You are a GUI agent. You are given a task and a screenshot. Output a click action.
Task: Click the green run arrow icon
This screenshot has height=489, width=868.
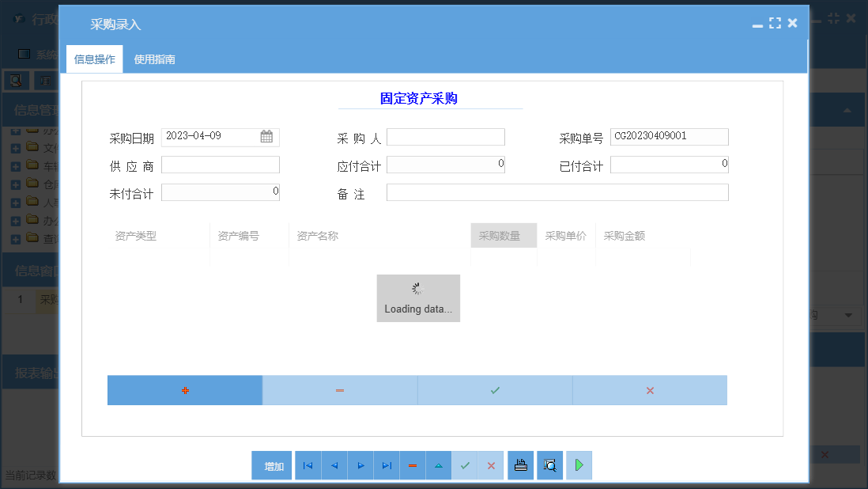click(x=578, y=465)
